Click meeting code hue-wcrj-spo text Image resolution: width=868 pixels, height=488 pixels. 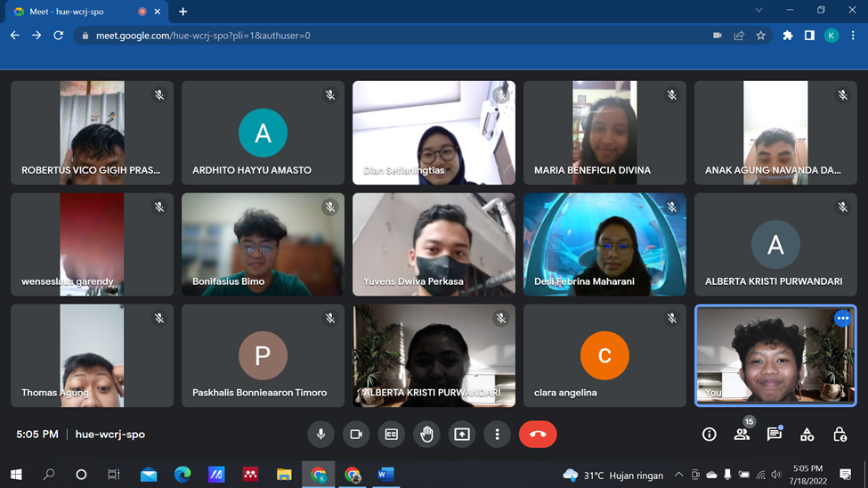(110, 435)
